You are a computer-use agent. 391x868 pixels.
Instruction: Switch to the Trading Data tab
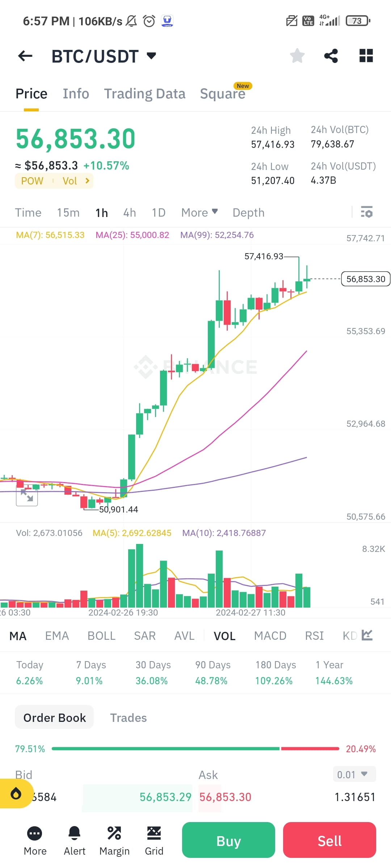coord(145,93)
